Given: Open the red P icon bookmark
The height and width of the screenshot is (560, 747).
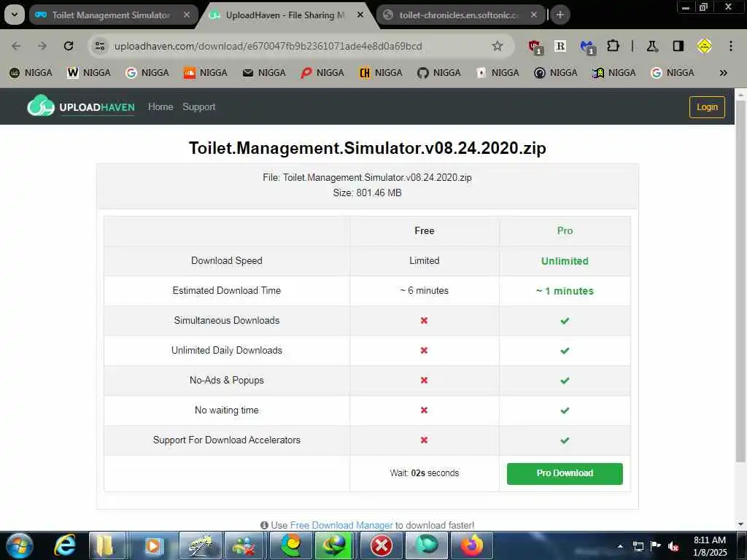Looking at the screenshot, I should (x=322, y=72).
